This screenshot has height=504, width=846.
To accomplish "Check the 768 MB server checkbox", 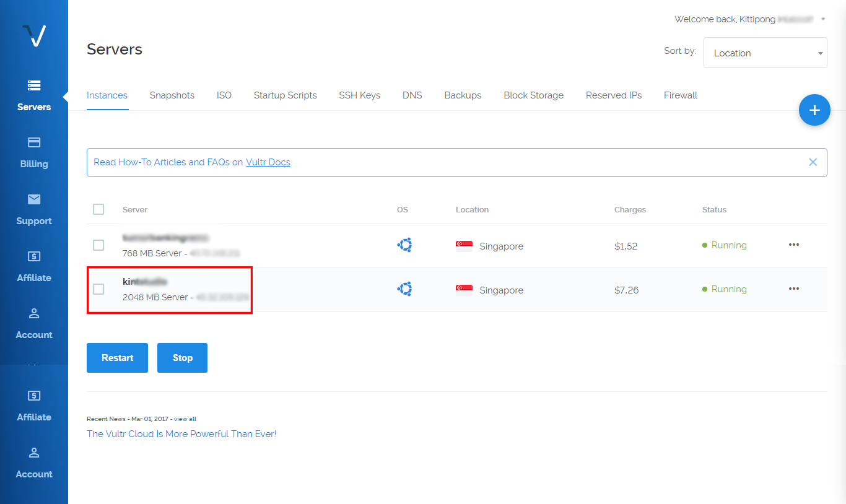I will tap(98, 245).
